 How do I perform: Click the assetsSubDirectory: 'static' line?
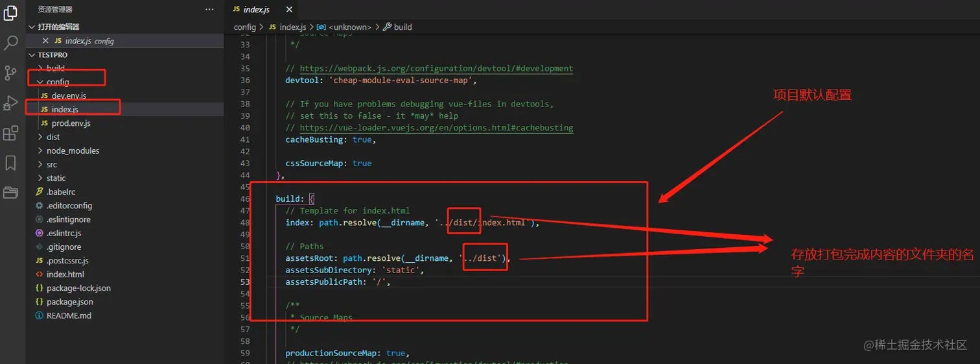[355, 270]
